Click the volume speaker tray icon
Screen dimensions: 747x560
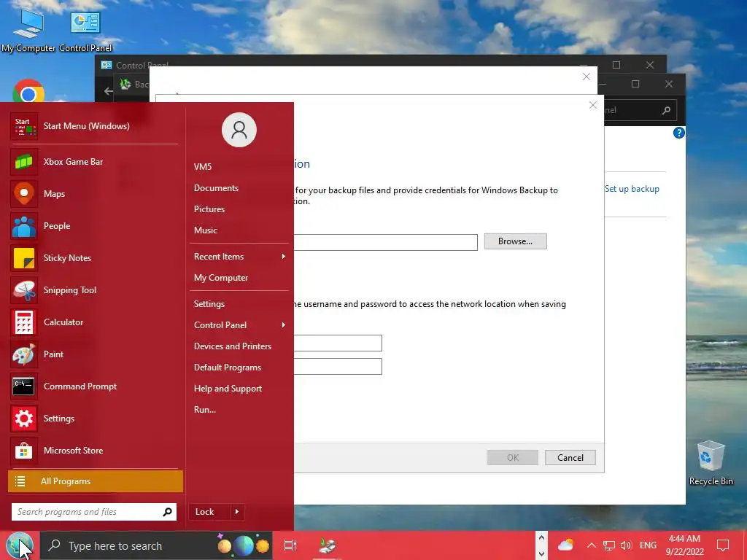pos(626,545)
